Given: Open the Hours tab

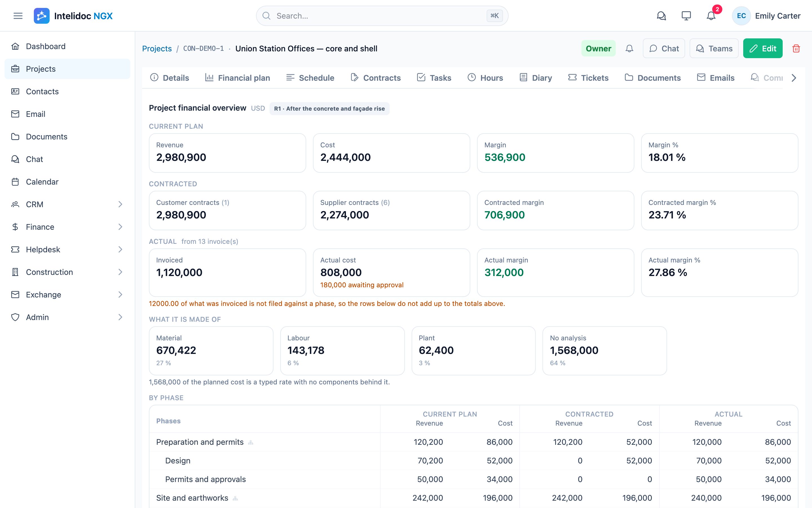Looking at the screenshot, I should point(485,78).
